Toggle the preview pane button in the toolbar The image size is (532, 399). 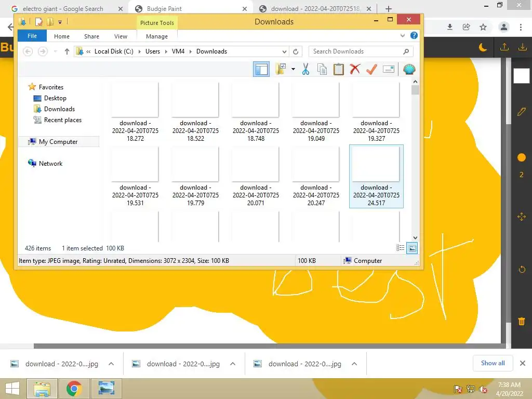(x=261, y=69)
